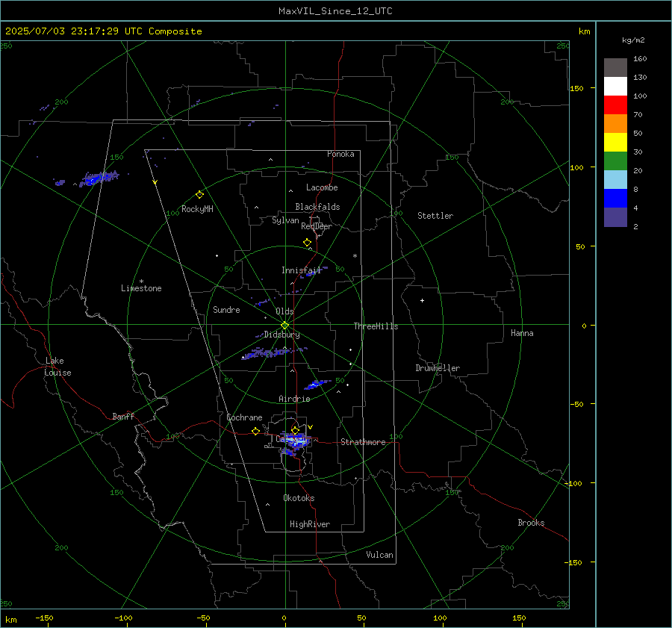
Task: Pick the red 70-100 legend color block
Action: coord(615,105)
